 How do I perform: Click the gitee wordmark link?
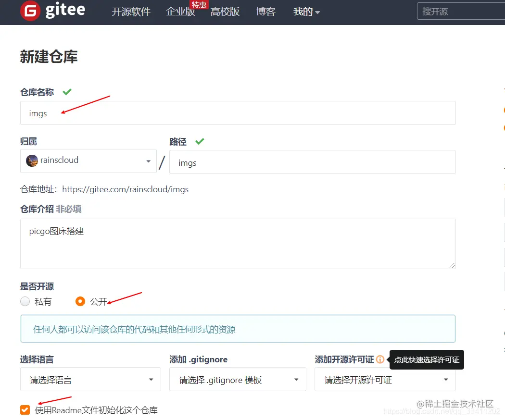coord(65,10)
